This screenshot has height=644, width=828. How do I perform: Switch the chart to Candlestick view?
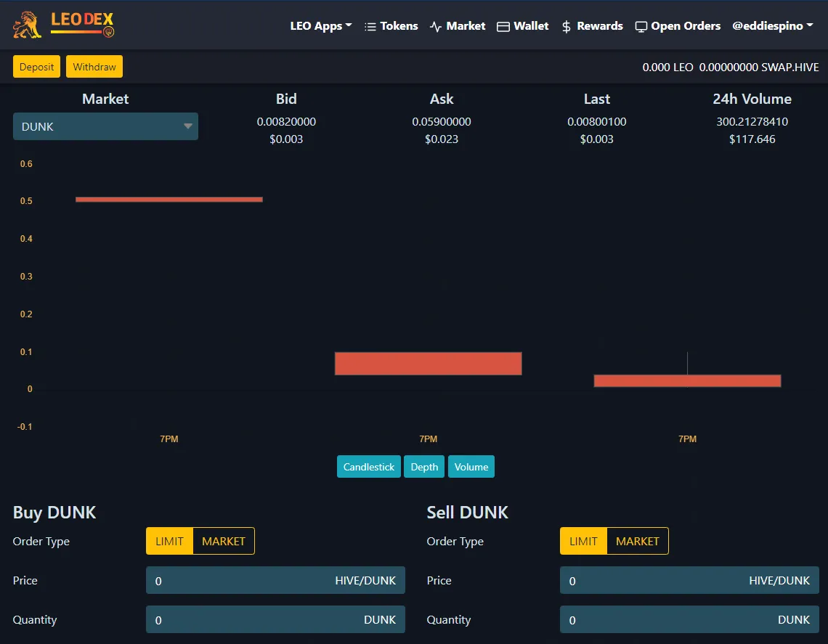click(x=368, y=467)
